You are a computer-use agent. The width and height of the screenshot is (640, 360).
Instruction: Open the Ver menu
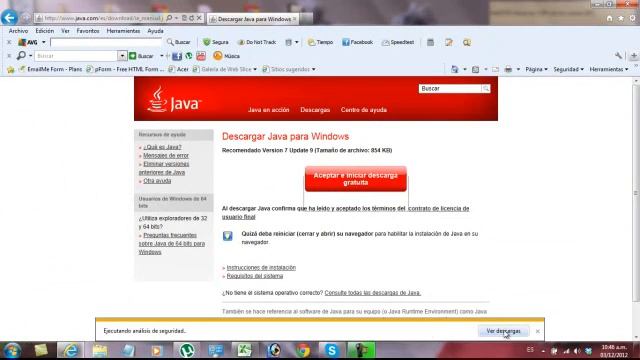coord(65,31)
